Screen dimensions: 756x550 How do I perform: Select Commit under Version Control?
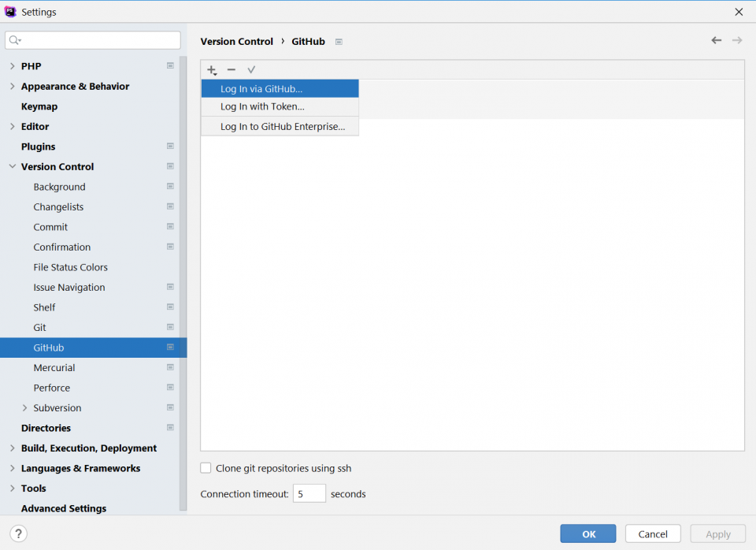(50, 227)
